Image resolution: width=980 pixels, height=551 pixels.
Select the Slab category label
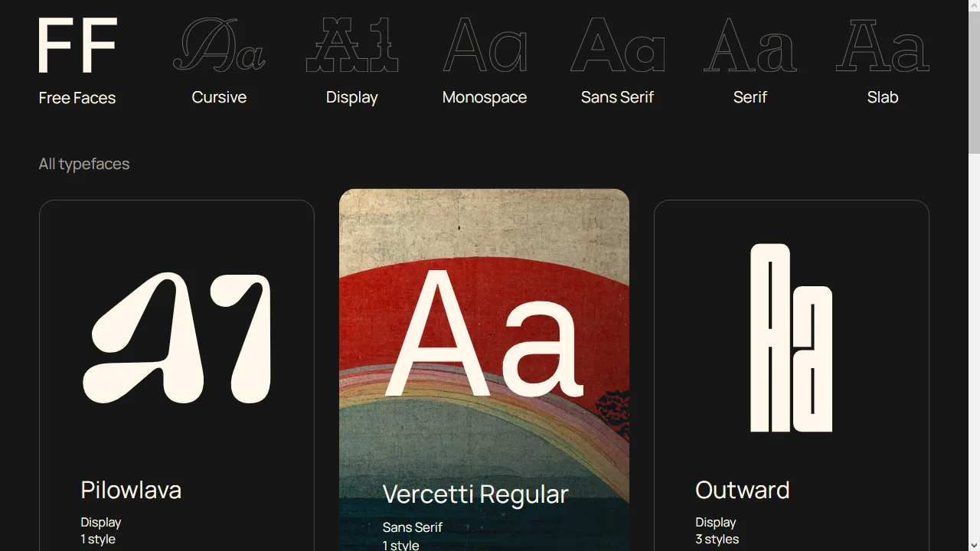[x=883, y=97]
